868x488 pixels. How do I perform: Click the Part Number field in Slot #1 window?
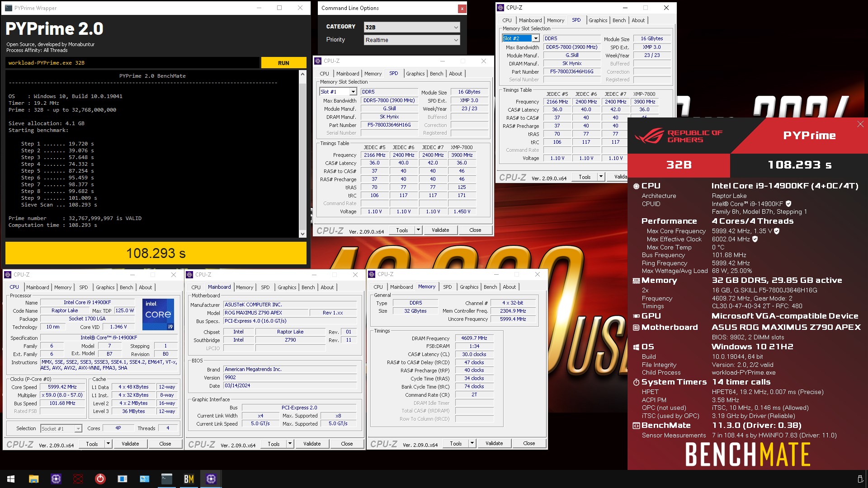[x=389, y=125]
